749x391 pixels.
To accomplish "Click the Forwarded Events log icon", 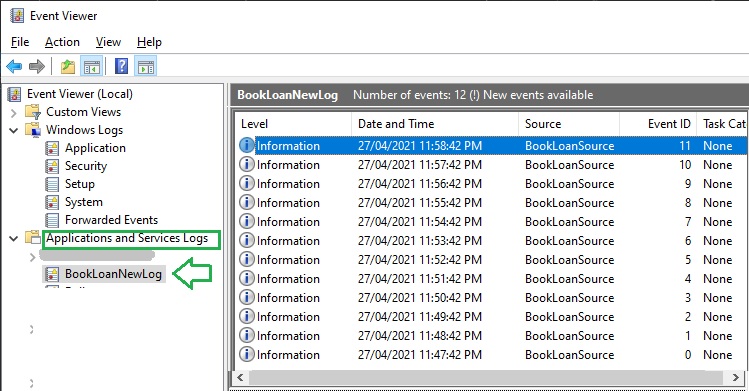I will pos(52,220).
